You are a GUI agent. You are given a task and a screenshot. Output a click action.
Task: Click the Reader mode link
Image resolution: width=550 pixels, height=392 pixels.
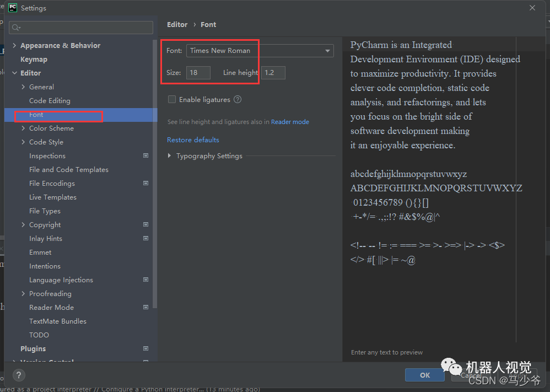point(290,122)
